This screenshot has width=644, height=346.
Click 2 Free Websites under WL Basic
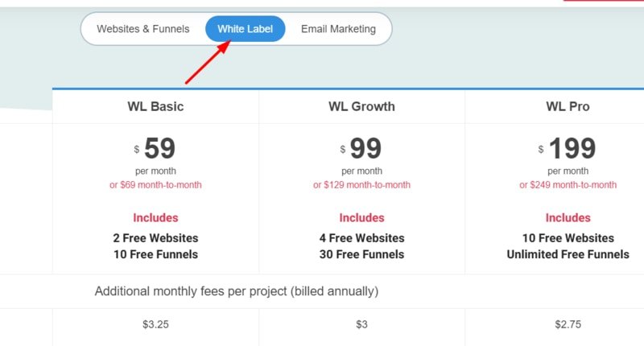coord(155,238)
